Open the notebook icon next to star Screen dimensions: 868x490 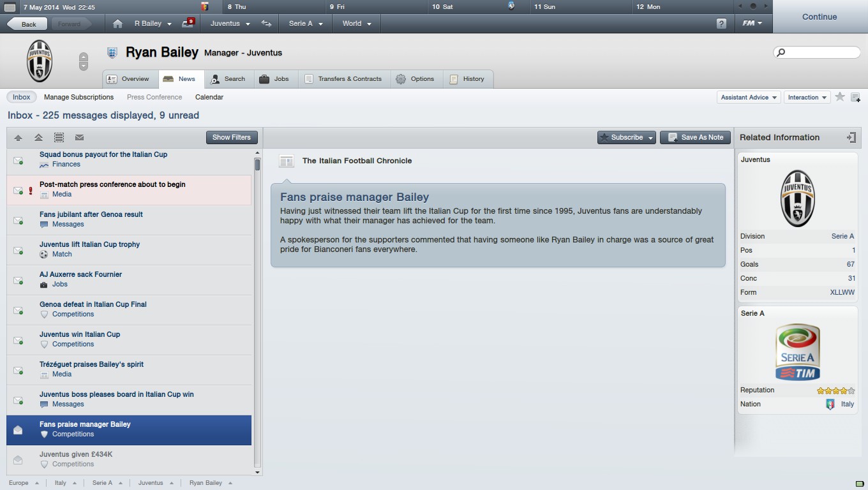[x=855, y=97]
